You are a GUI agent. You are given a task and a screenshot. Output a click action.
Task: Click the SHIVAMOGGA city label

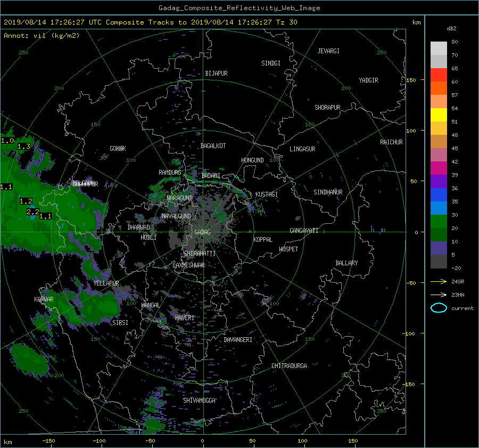pyautogui.click(x=199, y=401)
